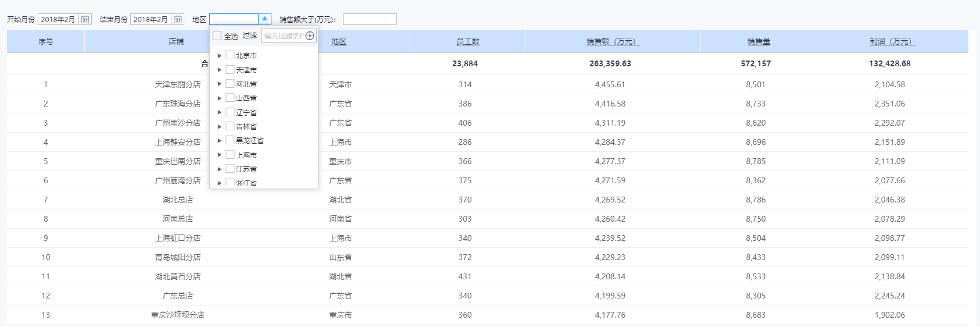
Task: Click total employee count 23,884
Action: (x=465, y=63)
